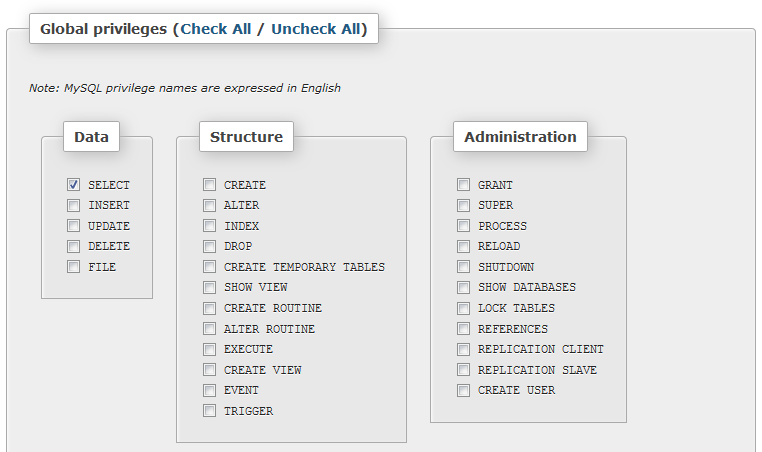Enable the FILE privilege checkbox

tap(74, 267)
